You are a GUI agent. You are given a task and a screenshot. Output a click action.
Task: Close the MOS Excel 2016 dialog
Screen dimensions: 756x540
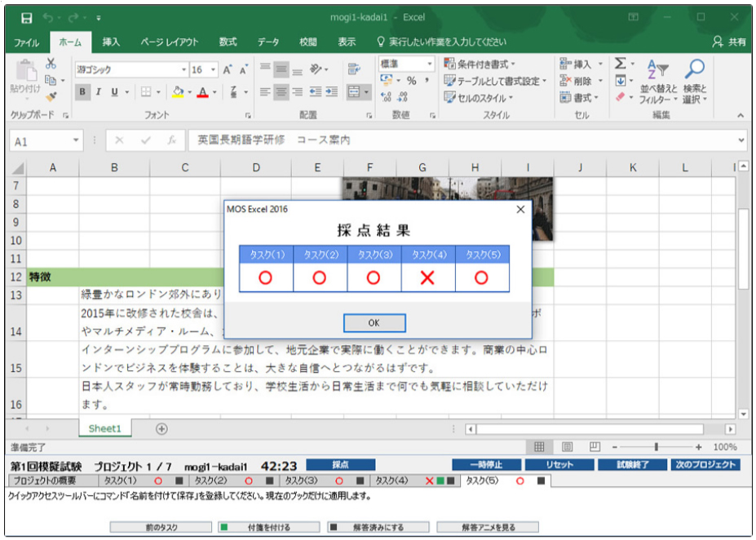(520, 210)
